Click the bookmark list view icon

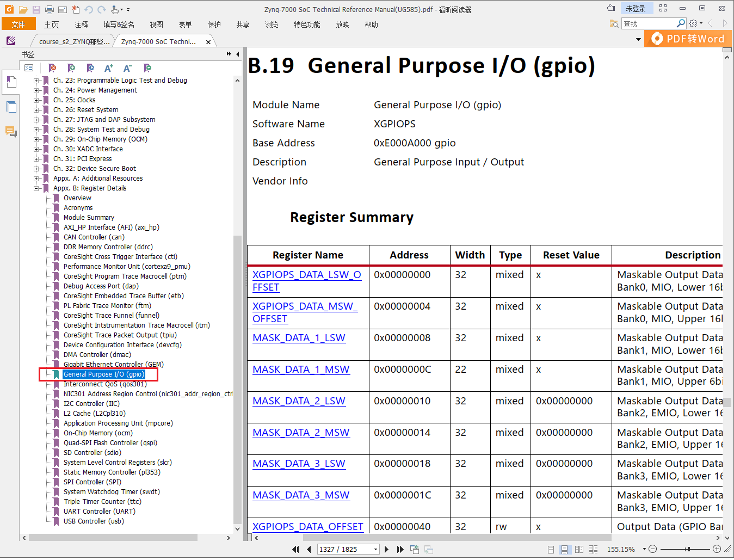point(29,68)
